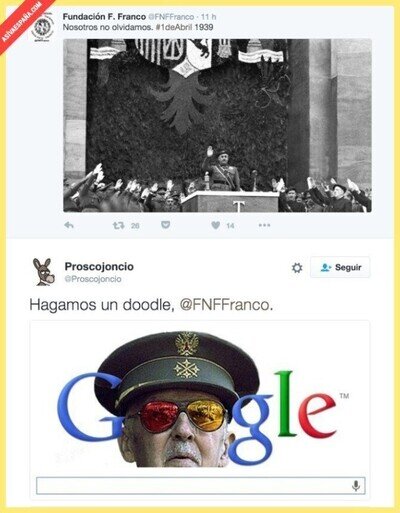Image resolution: width=400 pixels, height=513 pixels.
Task: Open the @FNFFranco handle in tweet header
Action: [x=171, y=17]
